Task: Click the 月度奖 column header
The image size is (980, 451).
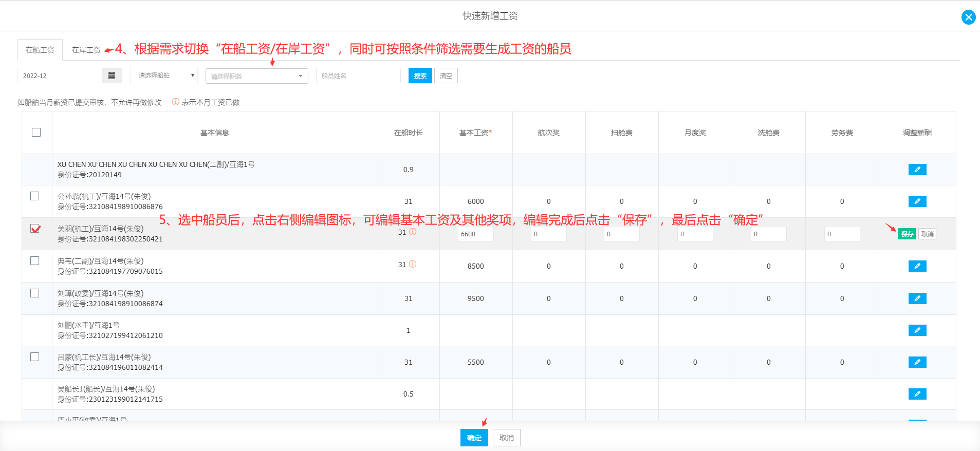Action: click(x=695, y=133)
